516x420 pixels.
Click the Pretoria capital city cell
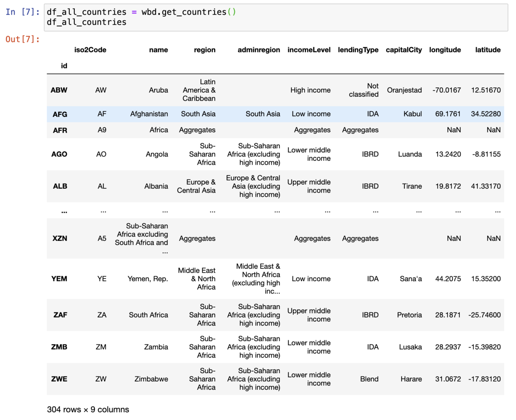409,315
